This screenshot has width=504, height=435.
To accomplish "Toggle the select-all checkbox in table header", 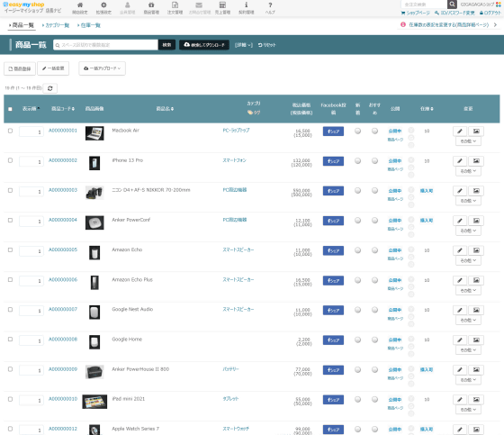I will [x=10, y=109].
